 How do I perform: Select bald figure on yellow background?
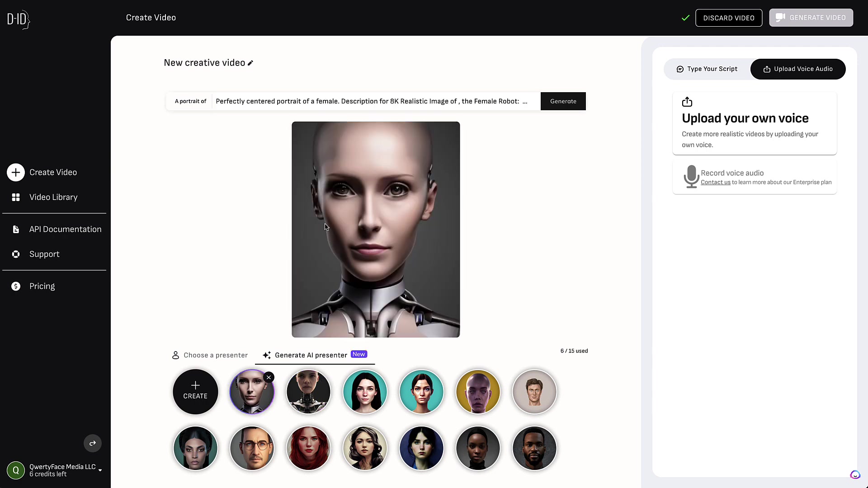478,392
